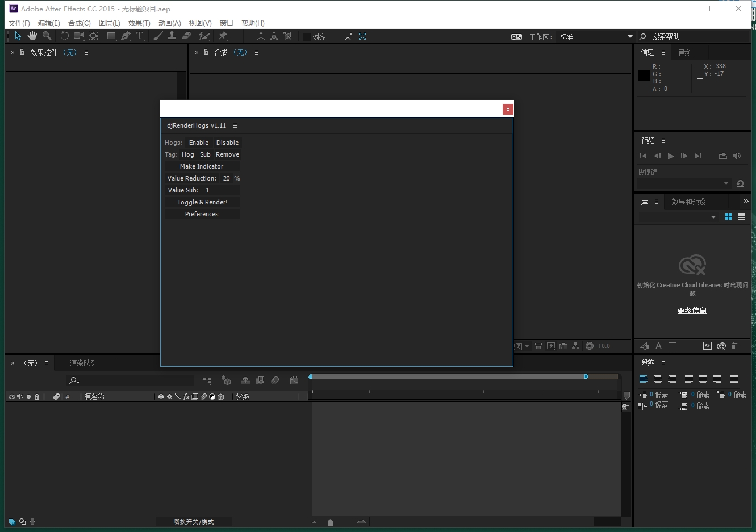Pick the Pen tool

tap(126, 36)
